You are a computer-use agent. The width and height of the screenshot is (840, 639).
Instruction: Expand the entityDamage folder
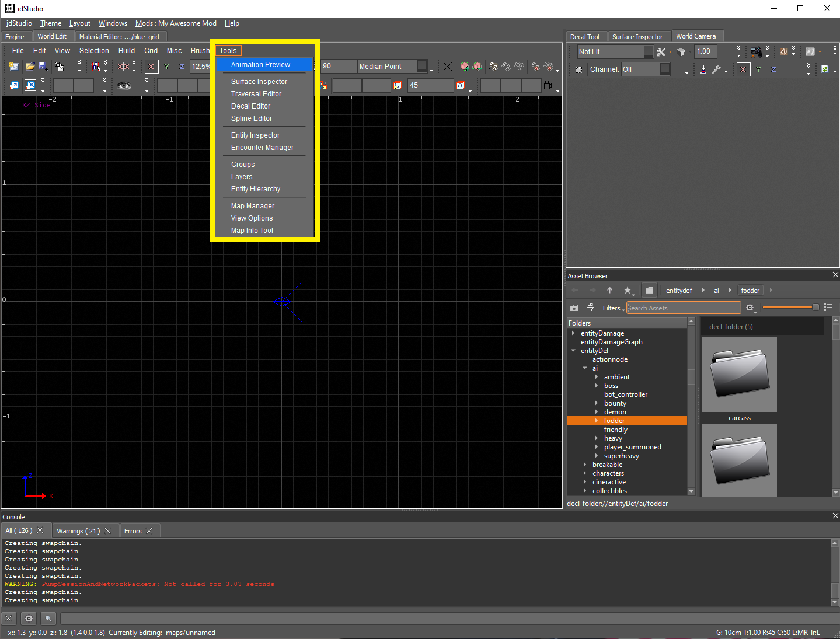[573, 333]
